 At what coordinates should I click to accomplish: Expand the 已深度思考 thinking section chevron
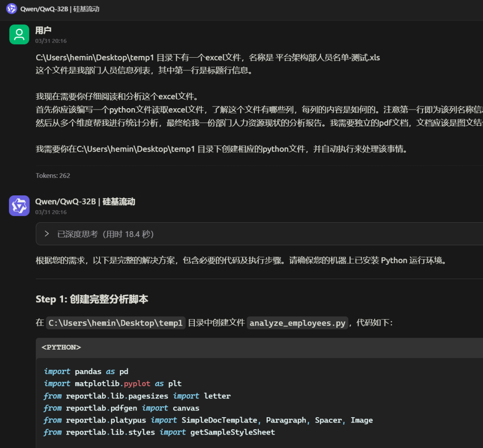(x=47, y=234)
